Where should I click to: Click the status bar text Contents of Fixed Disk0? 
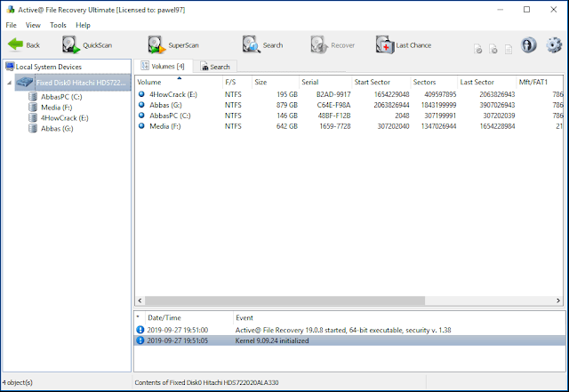point(206,382)
